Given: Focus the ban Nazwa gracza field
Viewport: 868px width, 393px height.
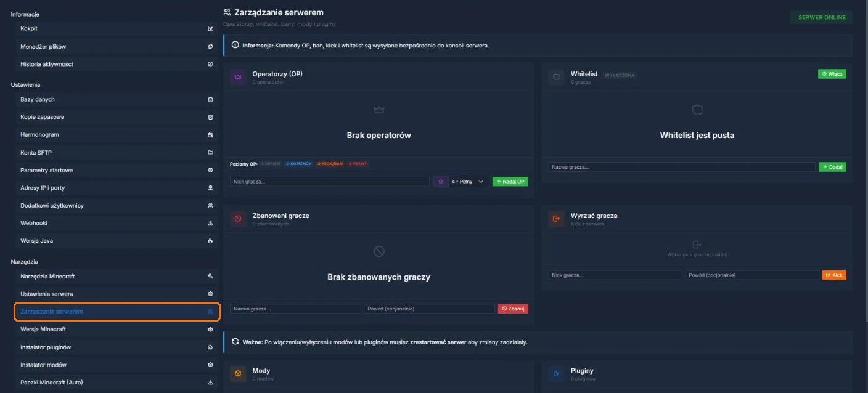Looking at the screenshot, I should (x=295, y=309).
